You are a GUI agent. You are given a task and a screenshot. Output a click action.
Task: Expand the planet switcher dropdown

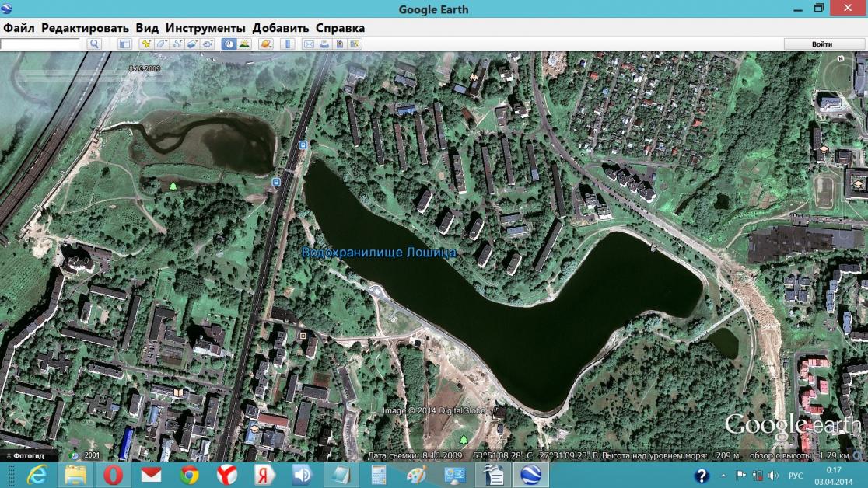(x=266, y=44)
